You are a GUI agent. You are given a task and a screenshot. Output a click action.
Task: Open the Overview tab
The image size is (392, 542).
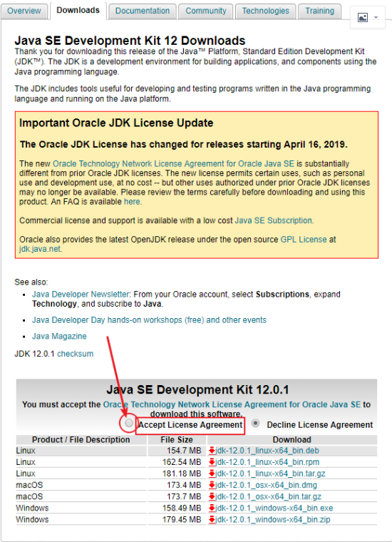(x=24, y=11)
